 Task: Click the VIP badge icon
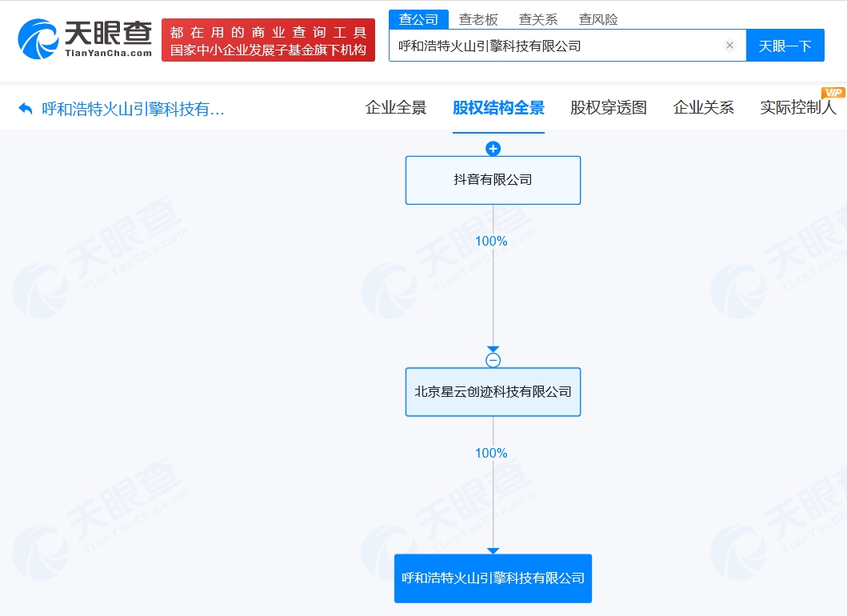tap(833, 92)
